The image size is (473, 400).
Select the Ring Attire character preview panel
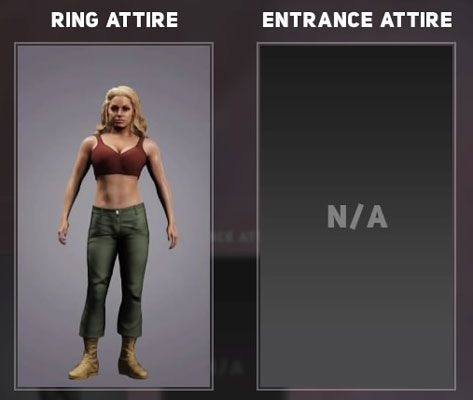tap(114, 216)
